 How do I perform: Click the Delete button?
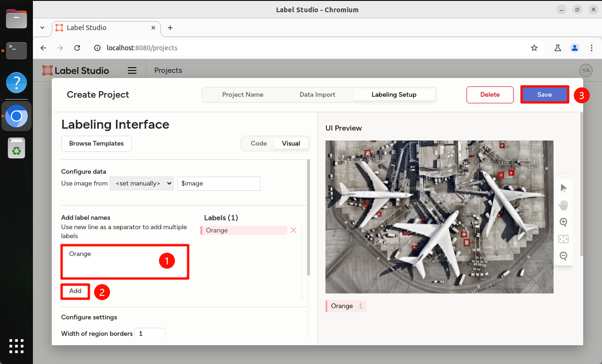point(490,95)
